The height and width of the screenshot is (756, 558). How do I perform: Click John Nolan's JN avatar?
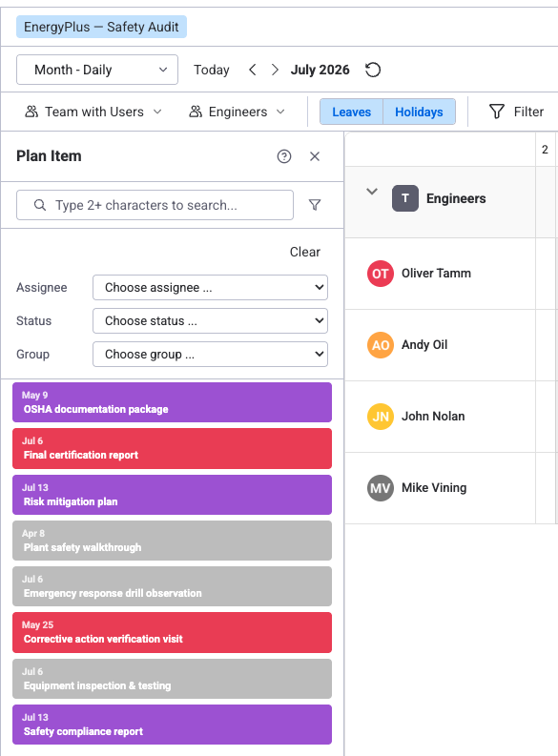[381, 416]
